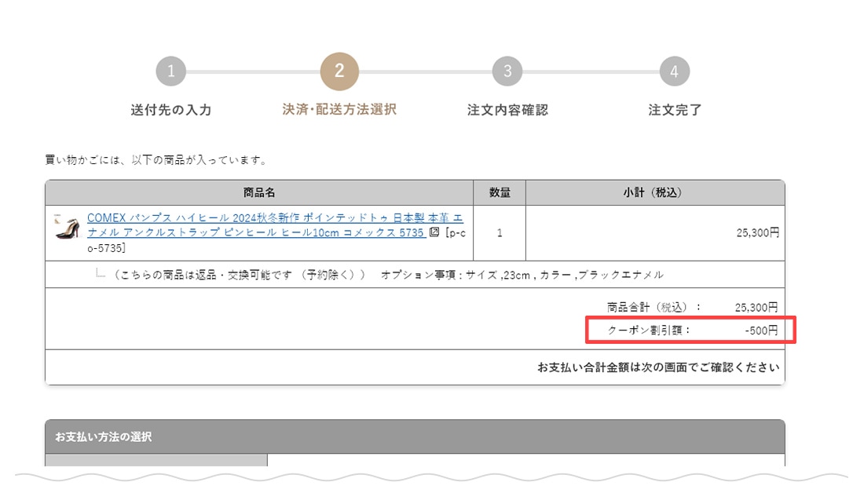
Task: Open the new-window icon after product name
Action: tap(434, 233)
